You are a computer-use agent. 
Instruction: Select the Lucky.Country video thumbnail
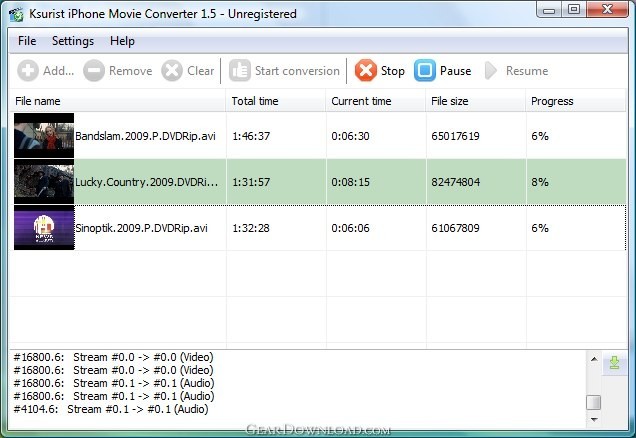click(44, 182)
